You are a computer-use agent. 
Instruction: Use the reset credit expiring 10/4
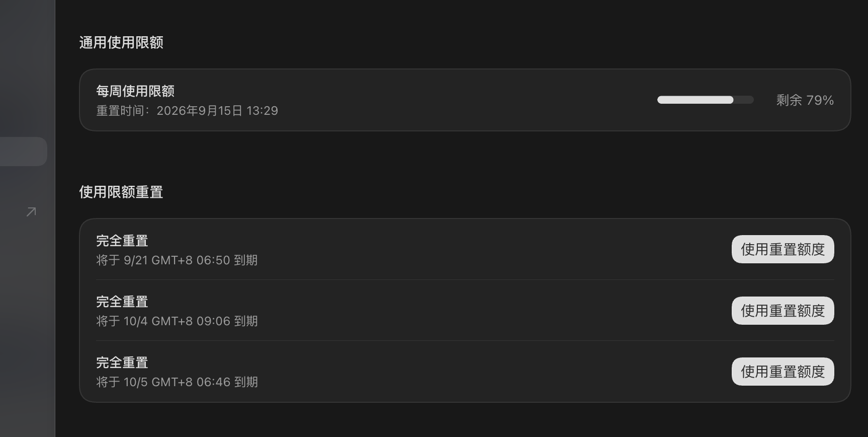pyautogui.click(x=783, y=311)
